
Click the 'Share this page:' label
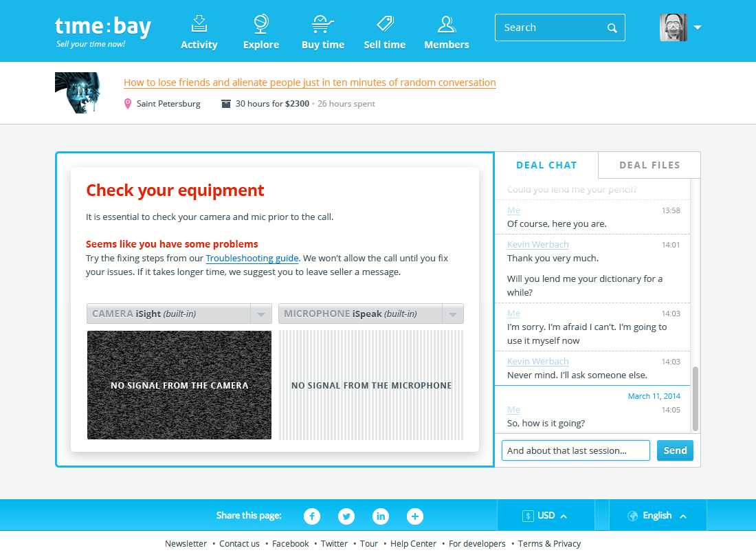tap(249, 516)
